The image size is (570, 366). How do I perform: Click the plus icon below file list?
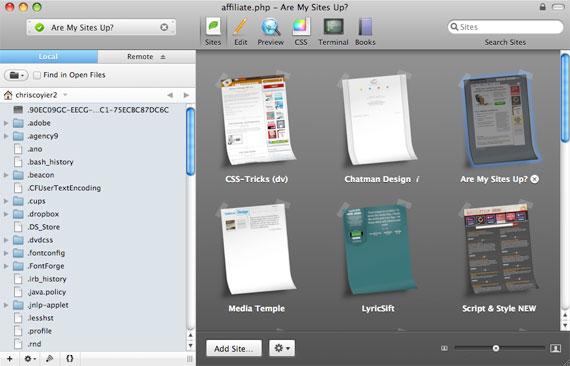(x=10, y=359)
